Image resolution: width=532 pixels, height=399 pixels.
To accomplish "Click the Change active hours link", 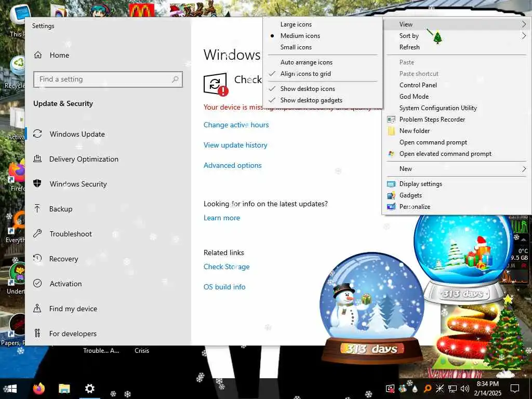I will (x=236, y=125).
